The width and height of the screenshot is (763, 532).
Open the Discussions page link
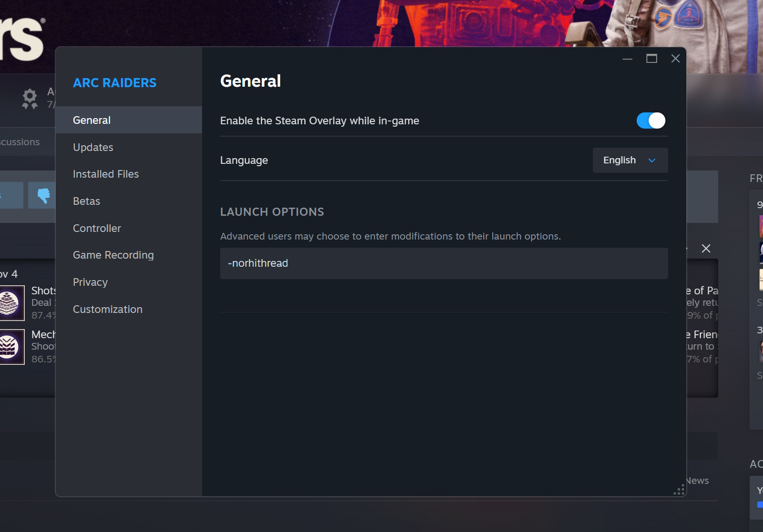pyautogui.click(x=20, y=141)
